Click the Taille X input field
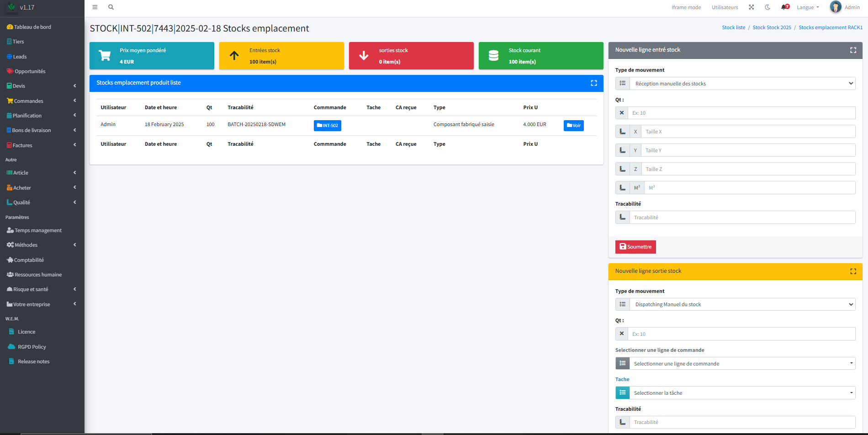The width and height of the screenshot is (868, 435). 748,132
